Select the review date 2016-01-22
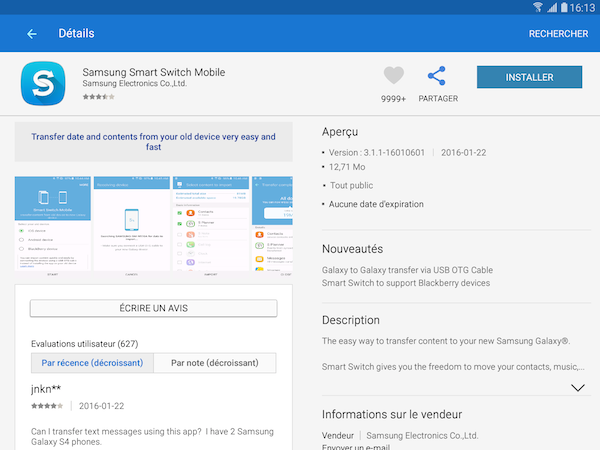This screenshot has width=600, height=450. pos(101,406)
